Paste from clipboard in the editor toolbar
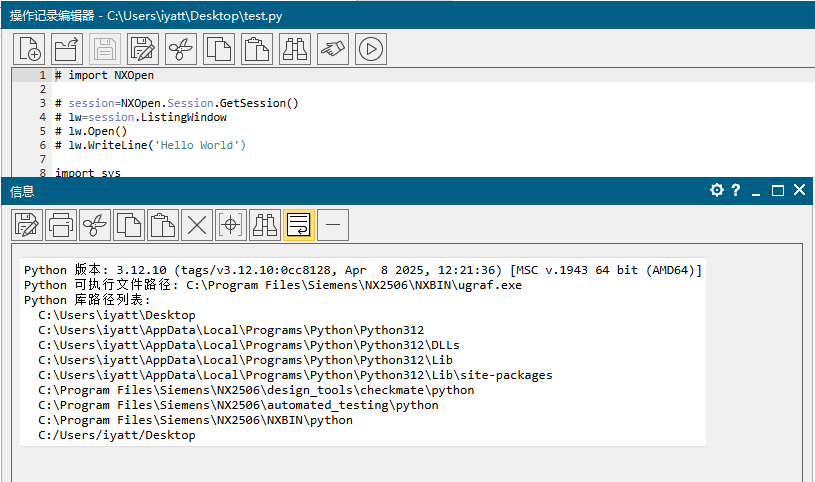This screenshot has width=815, height=482. 257,48
